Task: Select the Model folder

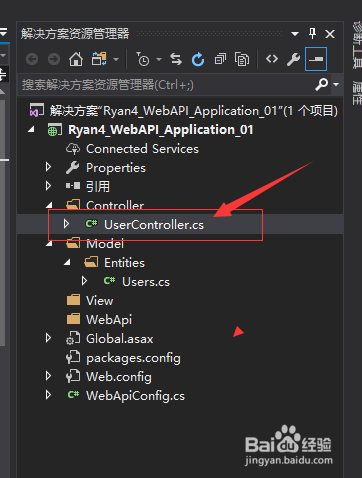Action: 105,244
